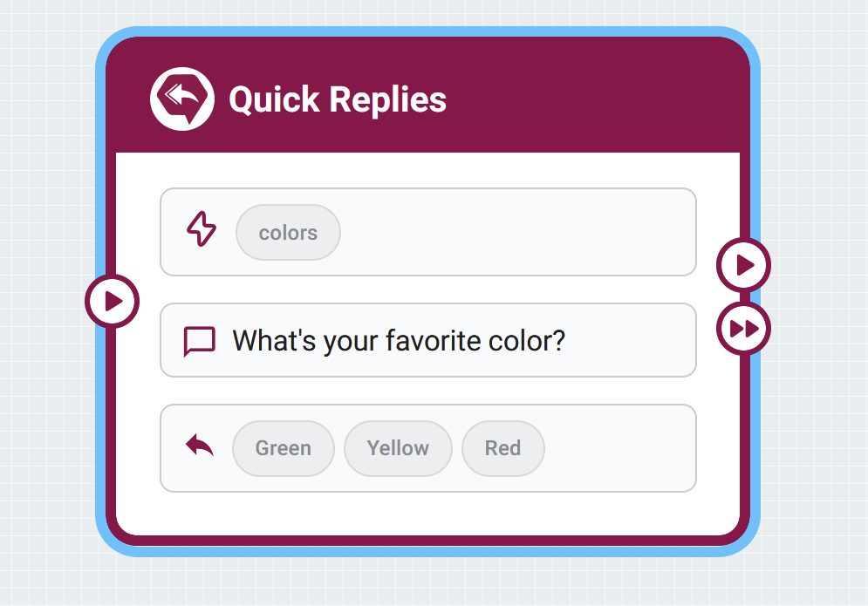Choose the Green quick reply chip
Screen dimensions: 868x606
tap(284, 448)
